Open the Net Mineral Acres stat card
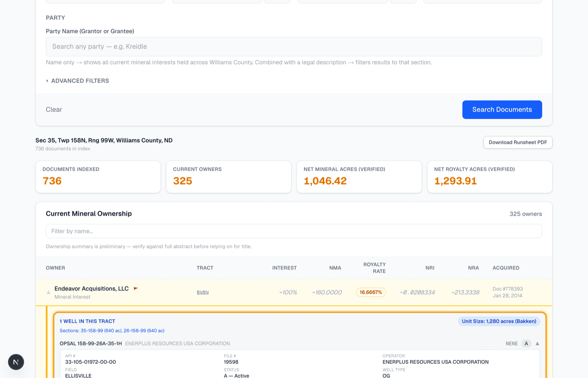 tap(359, 177)
